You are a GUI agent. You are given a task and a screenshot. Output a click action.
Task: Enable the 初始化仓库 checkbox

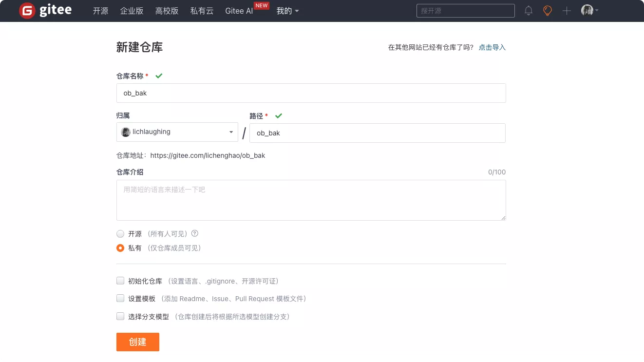(120, 281)
